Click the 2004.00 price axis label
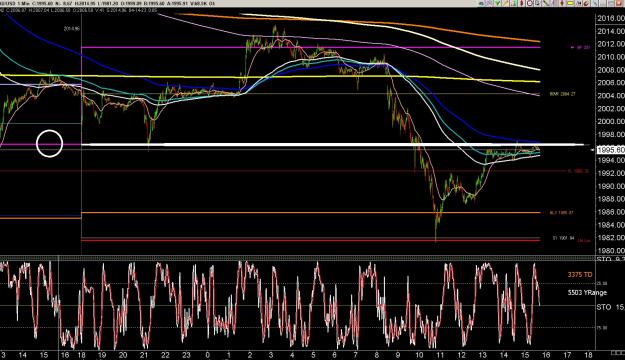Image resolution: width=625 pixels, height=360 pixels. [x=610, y=95]
